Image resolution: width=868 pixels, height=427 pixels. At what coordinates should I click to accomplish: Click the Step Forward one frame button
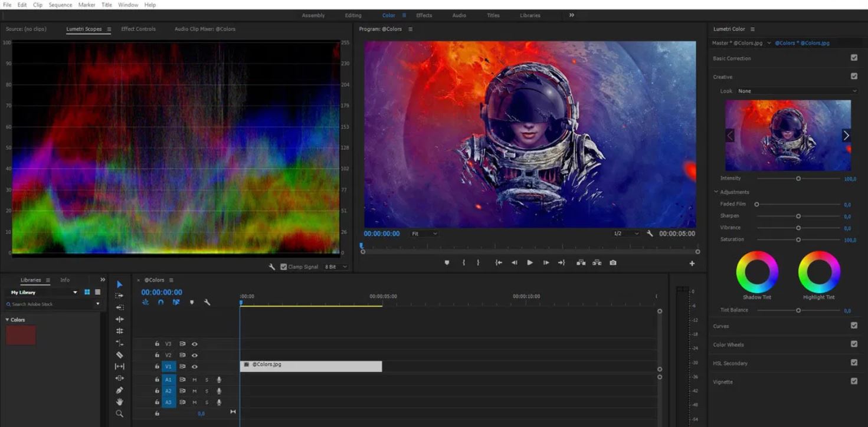546,262
